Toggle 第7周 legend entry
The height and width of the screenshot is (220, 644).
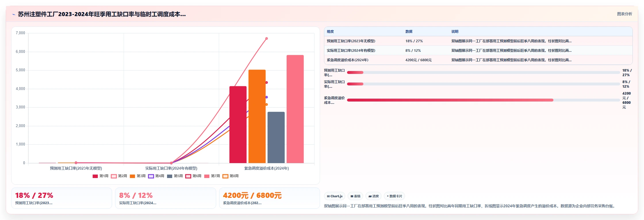(x=212, y=176)
